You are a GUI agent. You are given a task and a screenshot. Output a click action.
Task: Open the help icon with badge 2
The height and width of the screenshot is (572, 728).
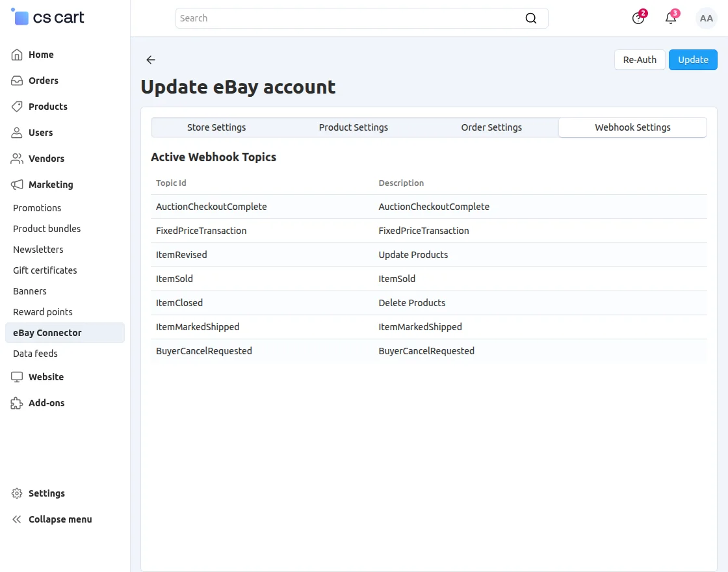(639, 18)
